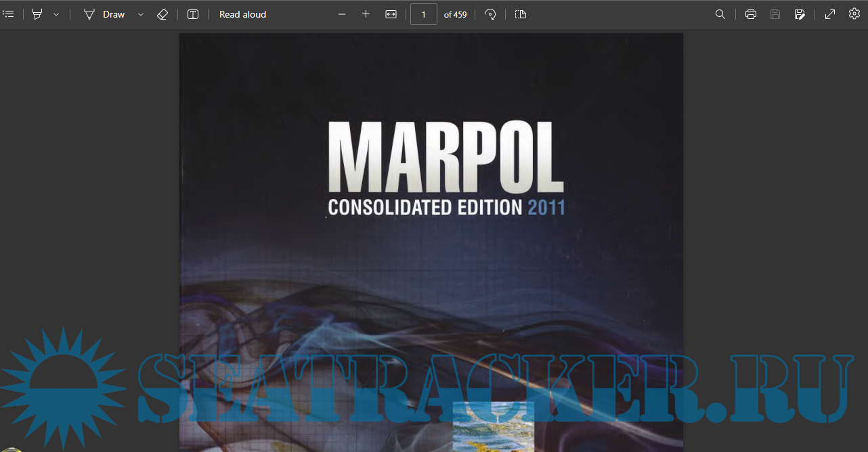
Task: Toggle the page view layout
Action: [x=520, y=14]
